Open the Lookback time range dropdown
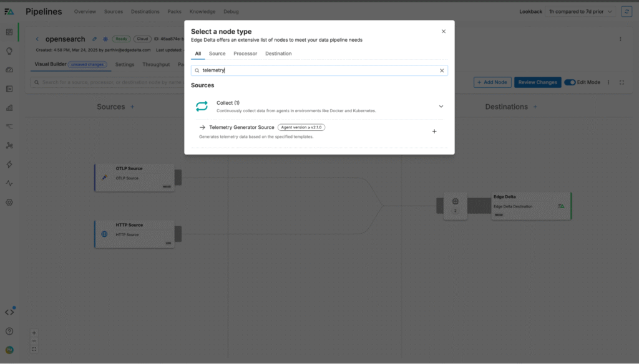The width and height of the screenshot is (639, 364). [x=580, y=11]
